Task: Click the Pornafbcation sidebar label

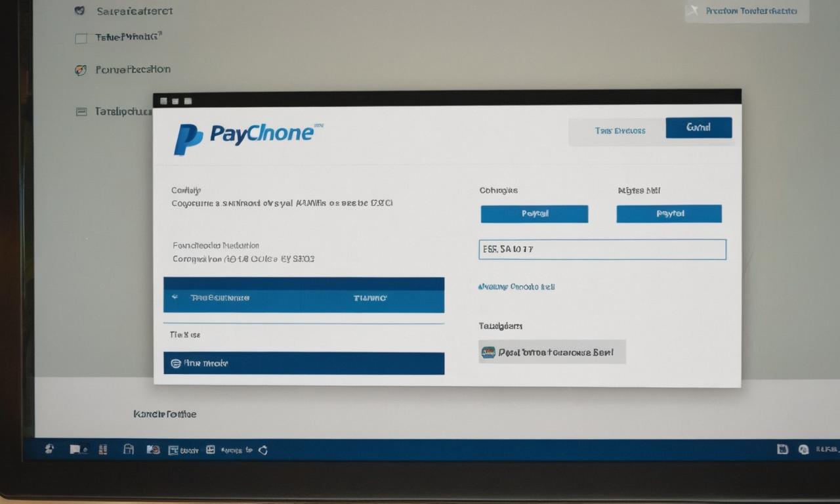Action: [x=133, y=70]
